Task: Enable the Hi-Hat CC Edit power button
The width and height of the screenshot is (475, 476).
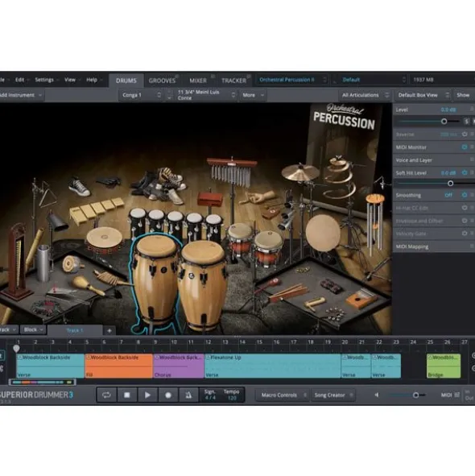Action: pos(465,208)
